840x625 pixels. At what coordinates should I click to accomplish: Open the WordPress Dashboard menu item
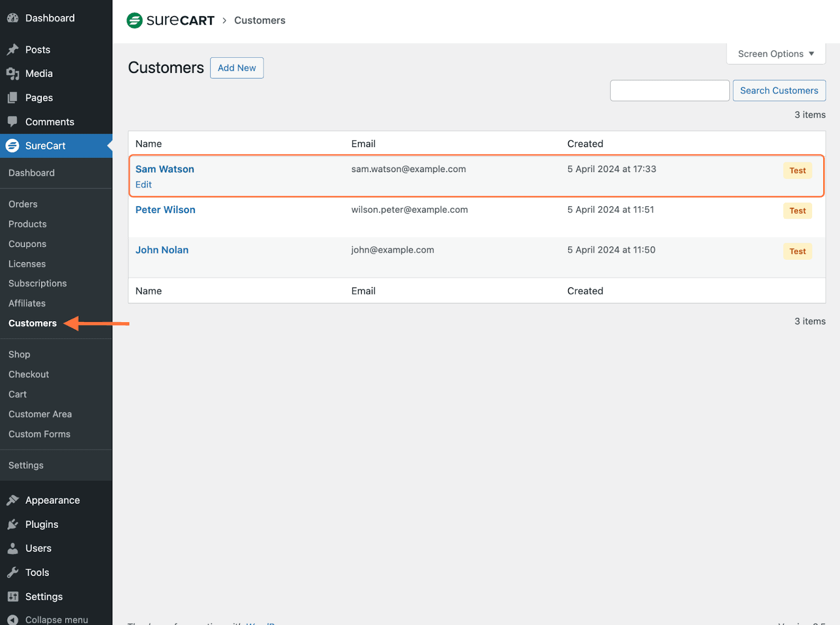coord(50,17)
